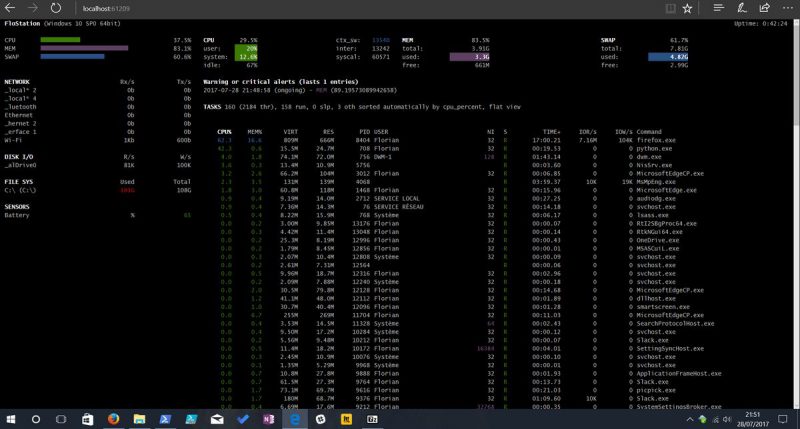Click the browser forward arrow
800x429 pixels.
[x=33, y=8]
